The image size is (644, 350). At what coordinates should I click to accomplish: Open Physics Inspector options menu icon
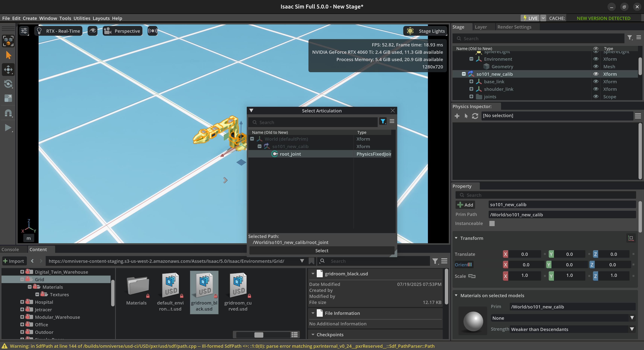pos(638,116)
